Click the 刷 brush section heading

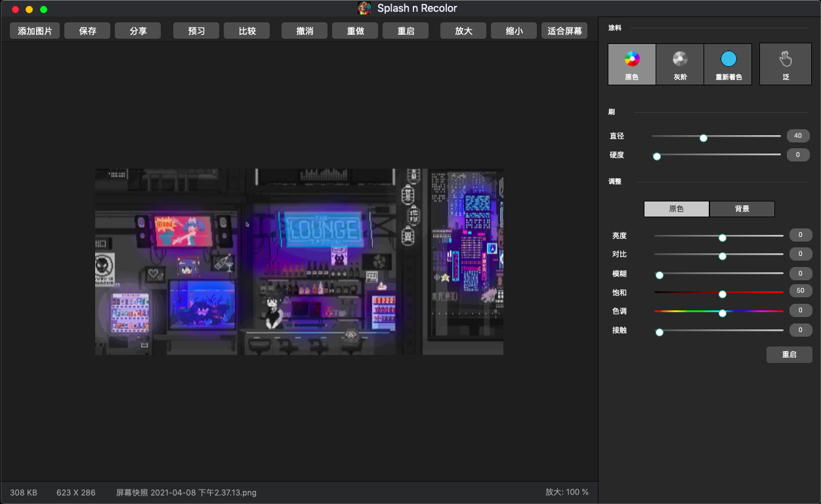click(612, 112)
